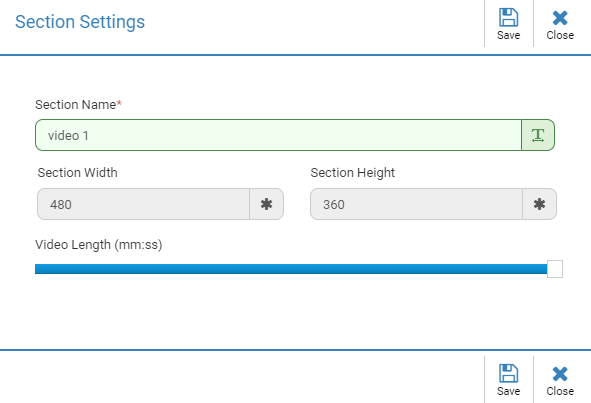Click the white Video Length slider handle
This screenshot has height=403, width=591.
(x=555, y=269)
